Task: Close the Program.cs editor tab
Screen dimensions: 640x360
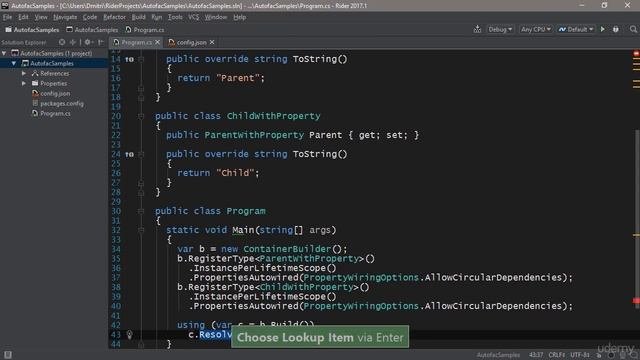Action: (x=157, y=42)
